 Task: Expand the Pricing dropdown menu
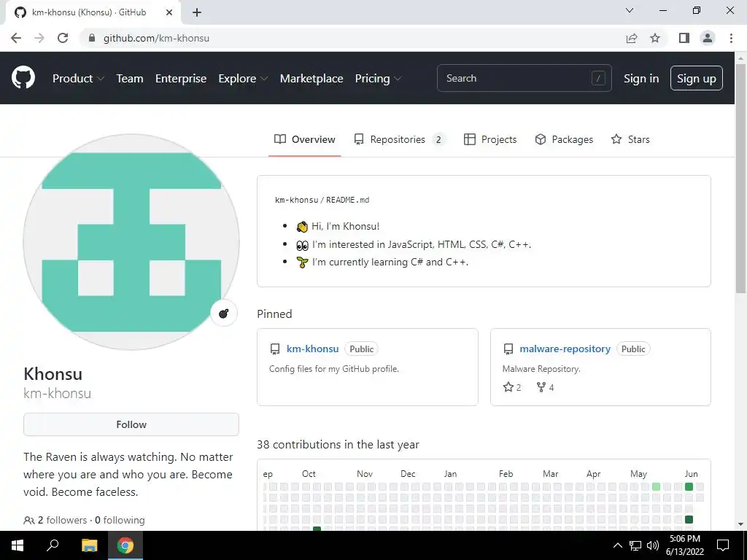[x=378, y=79]
